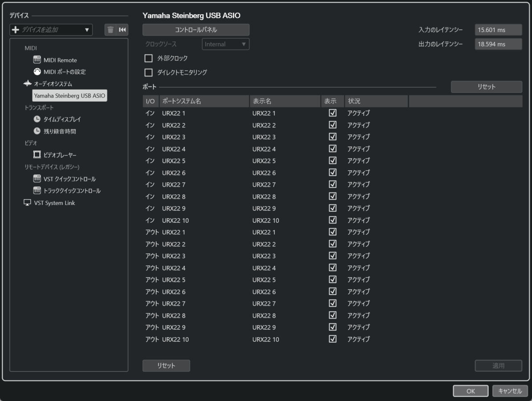Select 残り録音時間 in device tree
The height and width of the screenshot is (401, 532).
(60, 131)
